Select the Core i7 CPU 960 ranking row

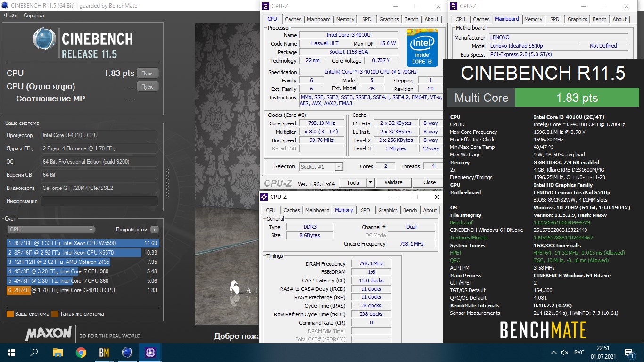(83, 271)
